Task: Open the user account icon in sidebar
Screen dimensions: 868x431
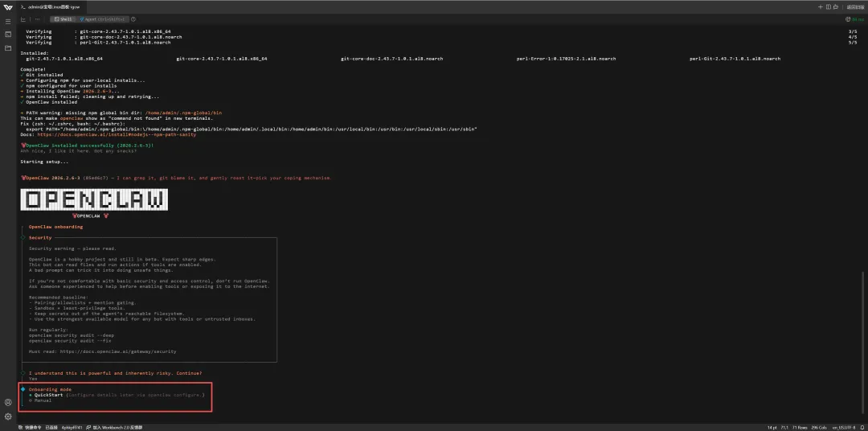Action: pos(8,402)
